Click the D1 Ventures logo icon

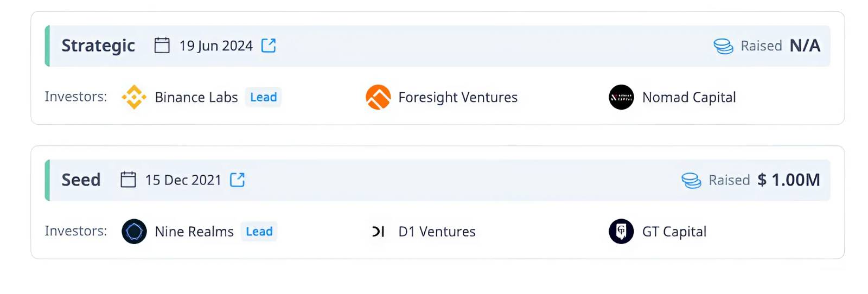378,232
